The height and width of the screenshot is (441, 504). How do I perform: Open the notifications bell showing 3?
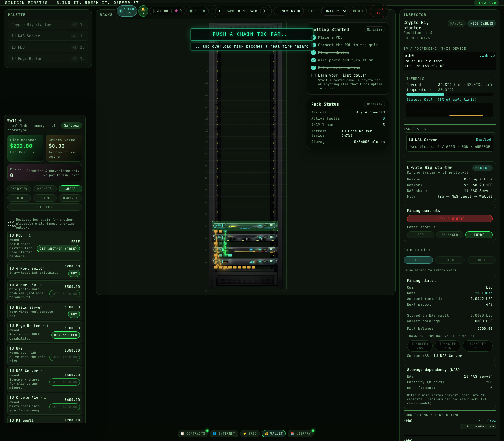coord(143,11)
